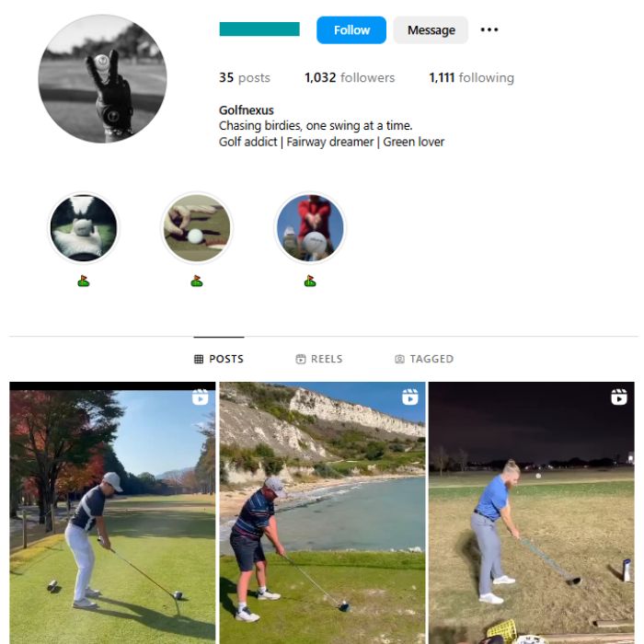Image resolution: width=644 pixels, height=644 pixels.
Task: Click the reel icon on seaside cliff post
Action: click(x=410, y=397)
